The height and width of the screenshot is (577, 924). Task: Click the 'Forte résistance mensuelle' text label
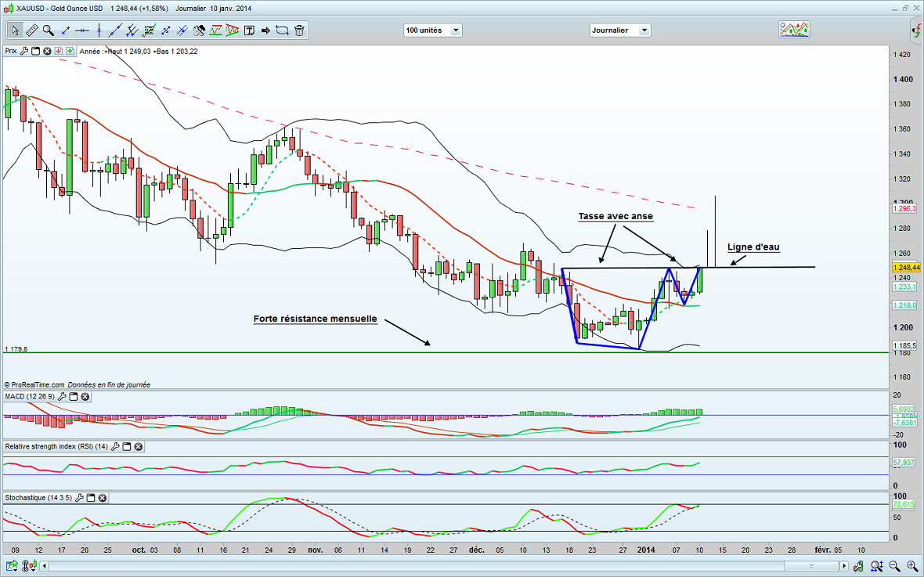click(x=315, y=319)
